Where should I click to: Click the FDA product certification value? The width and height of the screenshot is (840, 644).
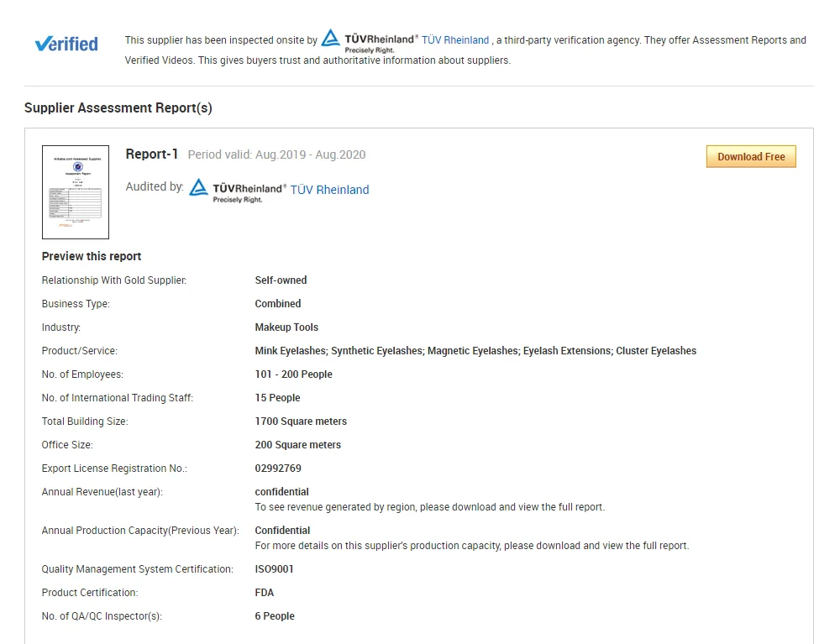click(x=265, y=593)
